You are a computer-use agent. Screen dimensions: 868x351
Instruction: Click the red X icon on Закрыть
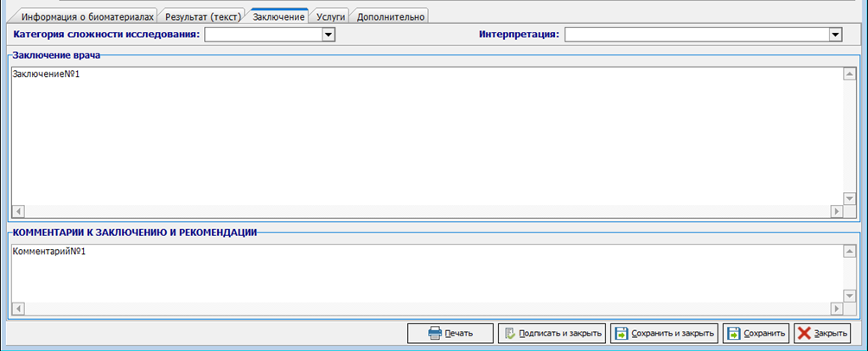(x=804, y=334)
